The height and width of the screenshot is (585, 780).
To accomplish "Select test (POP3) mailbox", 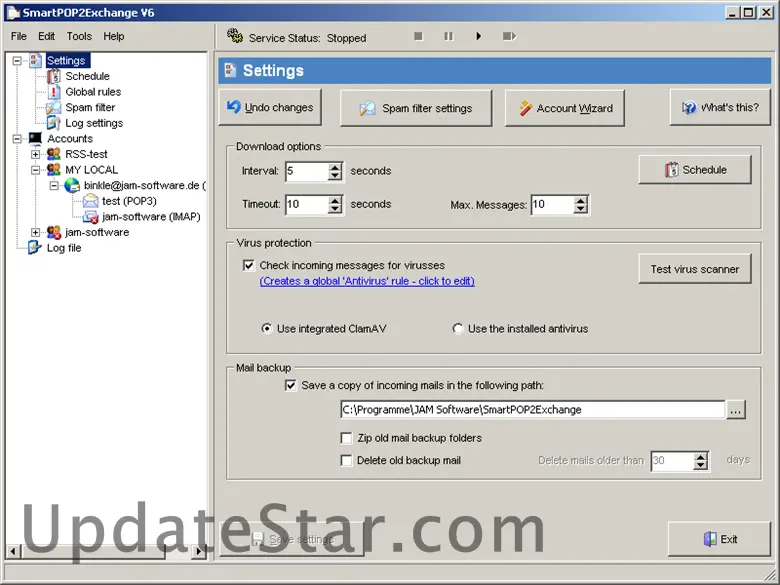I will point(128,201).
